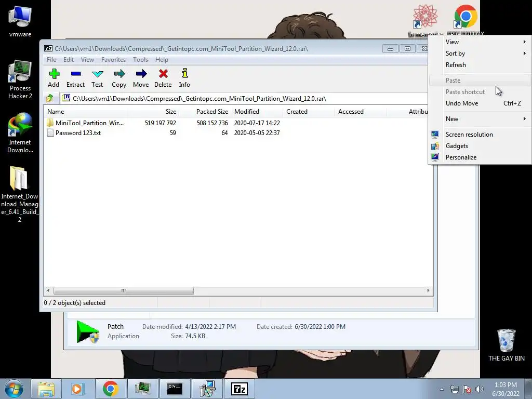Go up one folder level arrow
The height and width of the screenshot is (399, 532).
50,98
